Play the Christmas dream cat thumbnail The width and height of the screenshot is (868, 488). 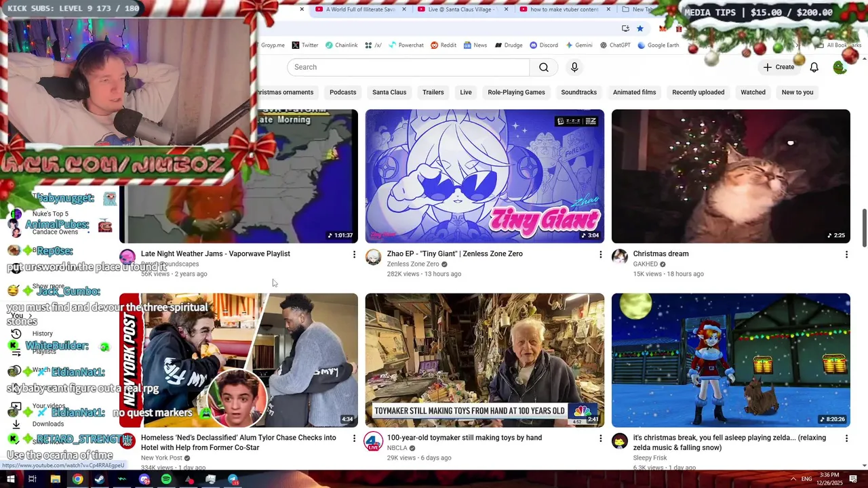coord(730,176)
